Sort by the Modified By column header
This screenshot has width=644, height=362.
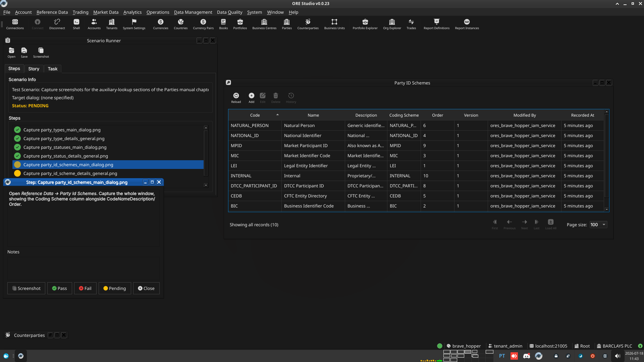[x=525, y=115]
